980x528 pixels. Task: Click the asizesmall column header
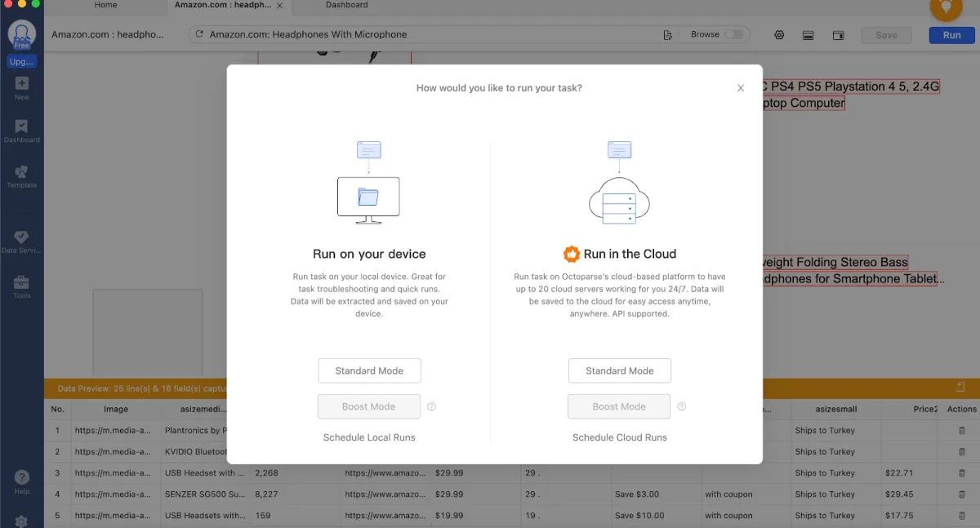(x=835, y=409)
